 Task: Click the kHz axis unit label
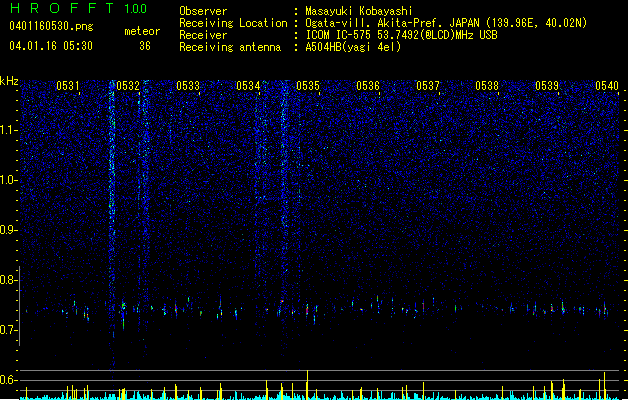[x=9, y=81]
